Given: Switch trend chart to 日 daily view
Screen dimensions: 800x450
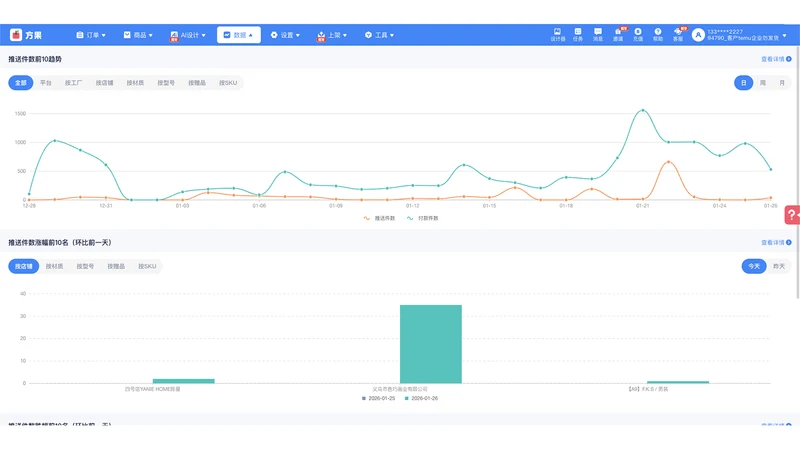Looking at the screenshot, I should pos(743,83).
